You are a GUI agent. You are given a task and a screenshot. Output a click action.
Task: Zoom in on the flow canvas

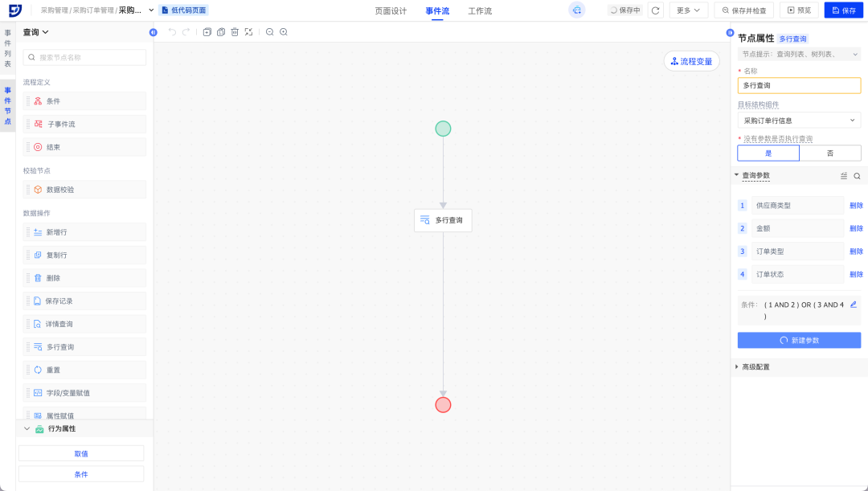(x=284, y=32)
